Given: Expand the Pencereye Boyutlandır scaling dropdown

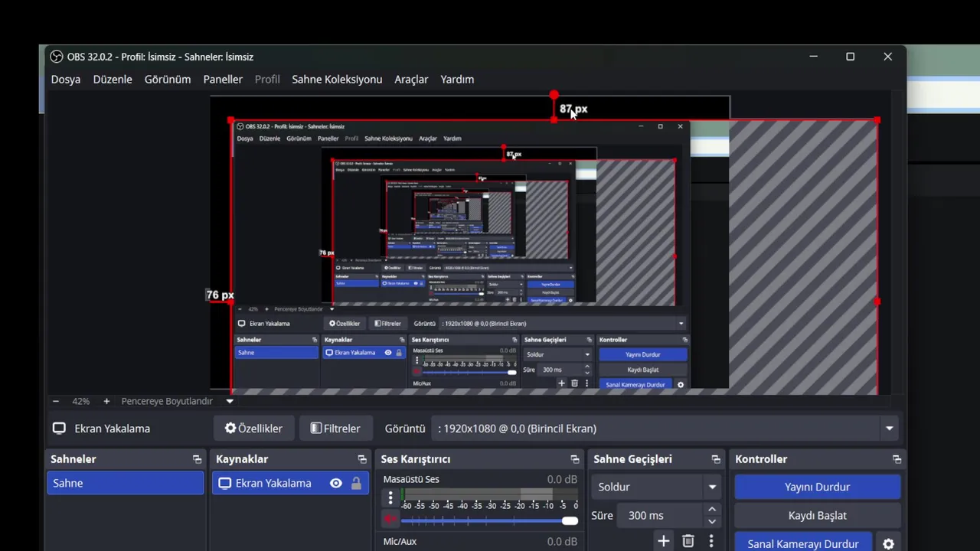Looking at the screenshot, I should click(x=230, y=401).
